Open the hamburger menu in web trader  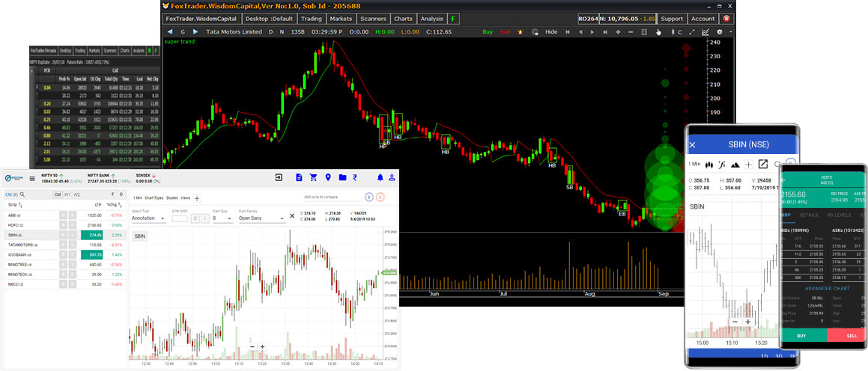(32, 178)
